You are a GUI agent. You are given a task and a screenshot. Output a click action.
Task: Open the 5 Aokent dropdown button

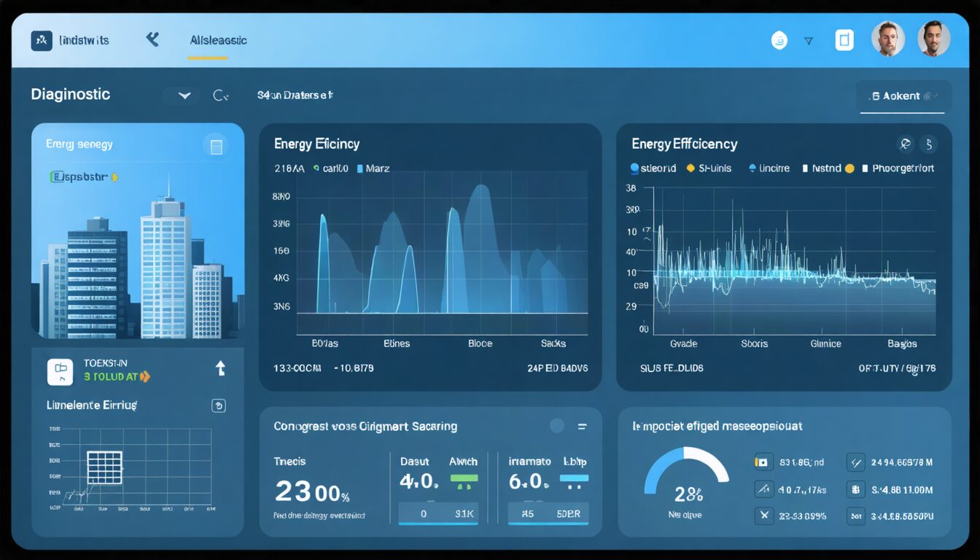point(904,96)
